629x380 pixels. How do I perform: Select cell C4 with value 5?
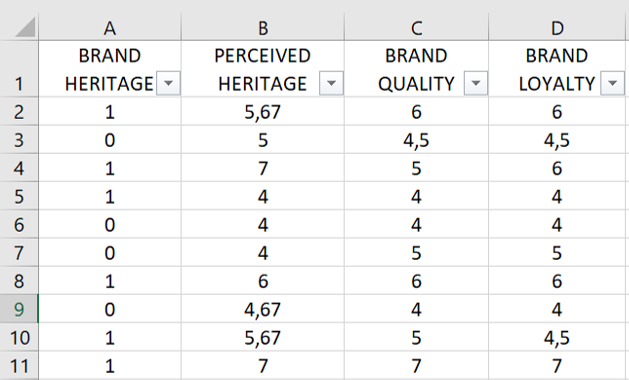pyautogui.click(x=416, y=168)
